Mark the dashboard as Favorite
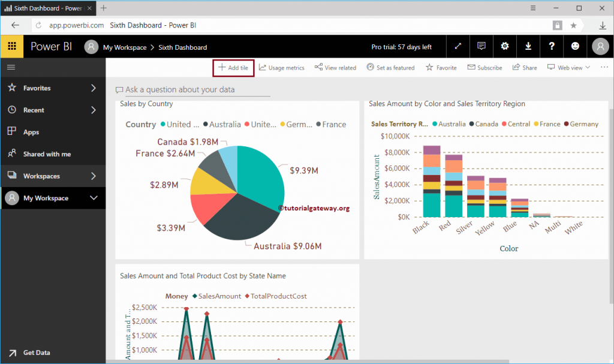The height and width of the screenshot is (364, 614). (x=441, y=67)
